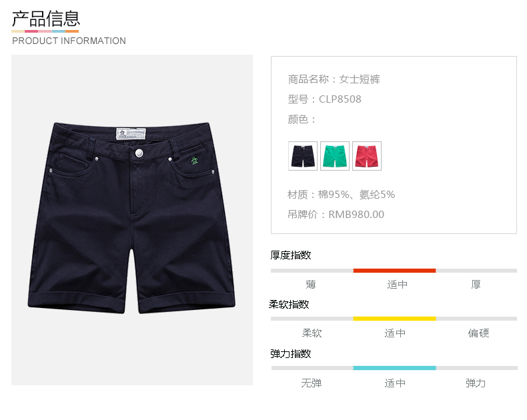
Task: Click the 产品信息 heading
Action: 46,19
